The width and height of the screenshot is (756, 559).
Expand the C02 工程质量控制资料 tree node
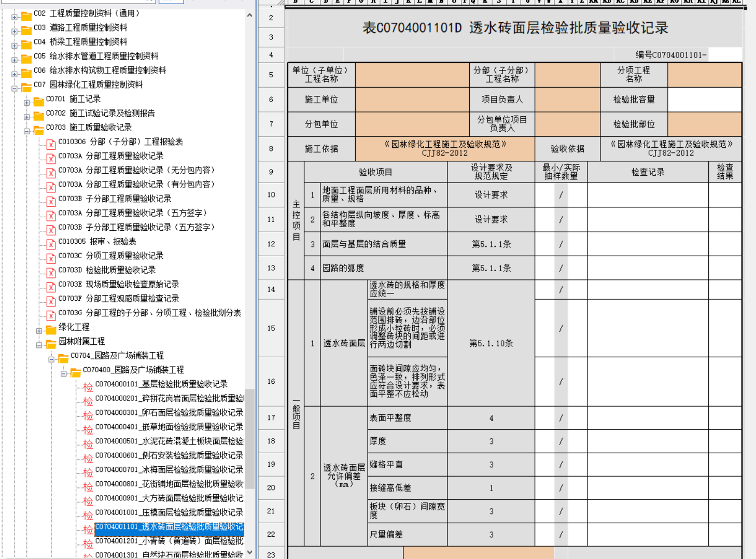pyautogui.click(x=15, y=17)
